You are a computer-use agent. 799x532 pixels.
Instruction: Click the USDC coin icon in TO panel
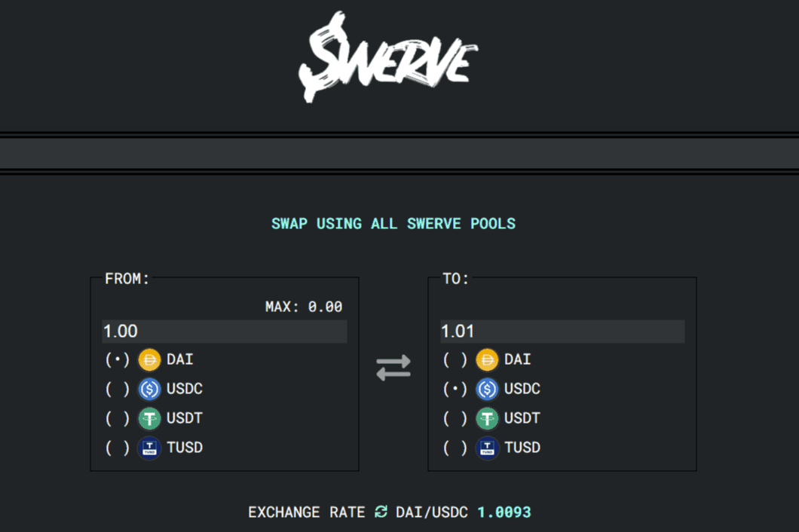tap(487, 390)
